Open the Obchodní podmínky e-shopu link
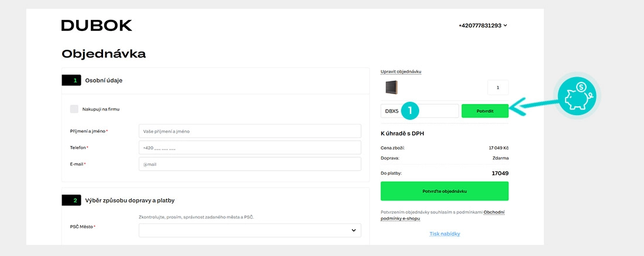Viewport: 644px width, 256px height. click(x=443, y=216)
